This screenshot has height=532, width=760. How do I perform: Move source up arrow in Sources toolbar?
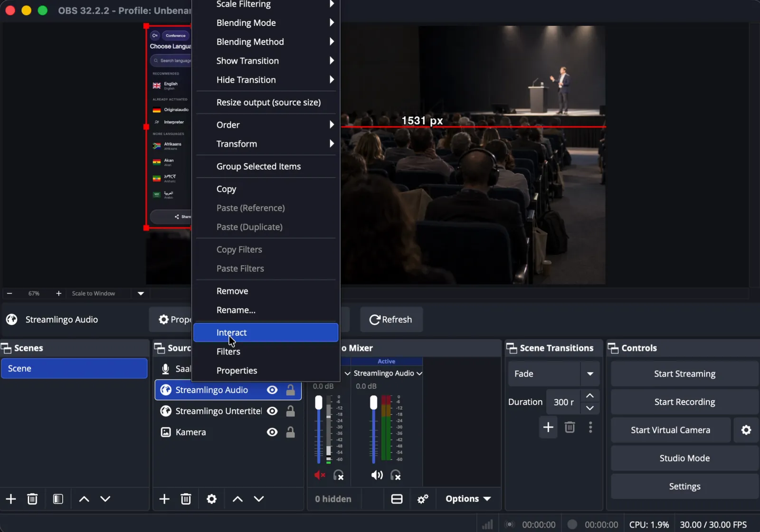pos(237,499)
